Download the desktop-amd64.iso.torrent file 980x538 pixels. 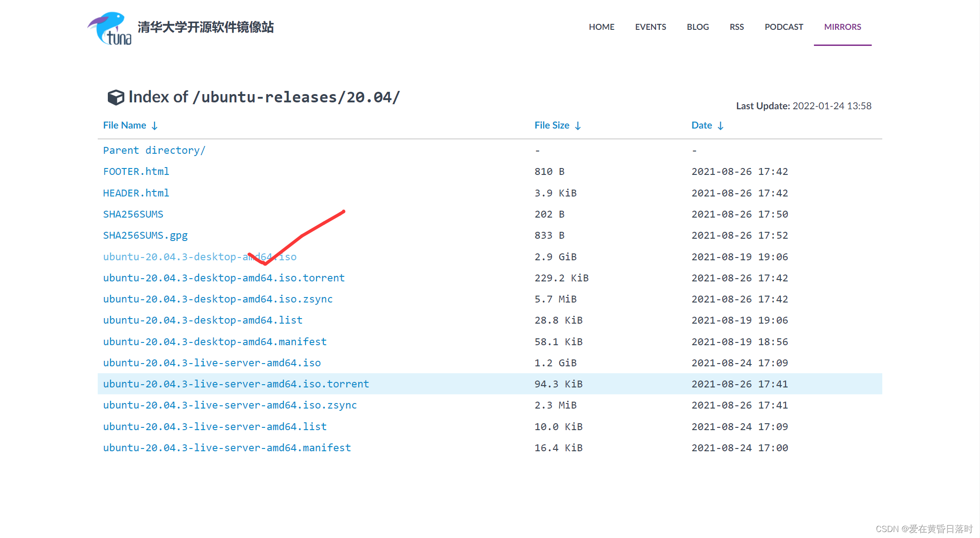[223, 278]
